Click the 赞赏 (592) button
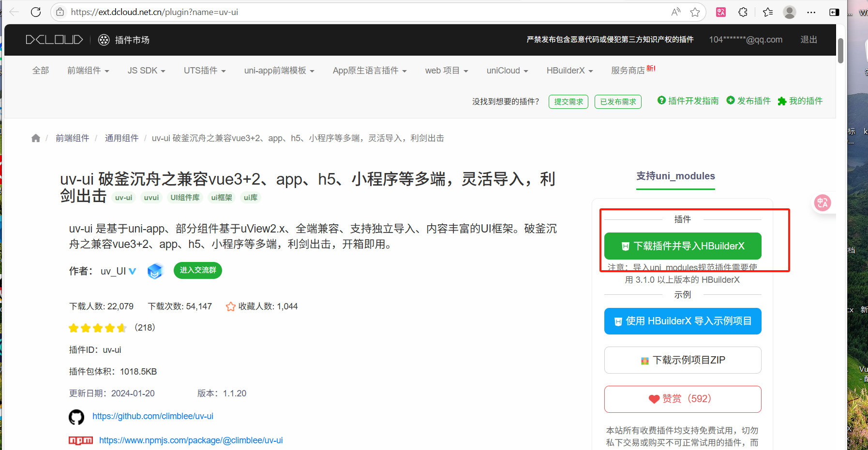 (683, 399)
